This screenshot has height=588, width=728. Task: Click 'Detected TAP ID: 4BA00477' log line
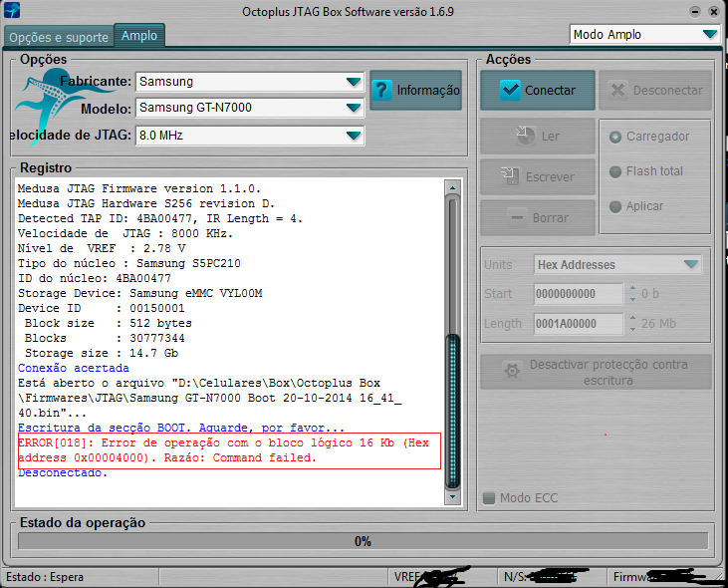click(160, 218)
